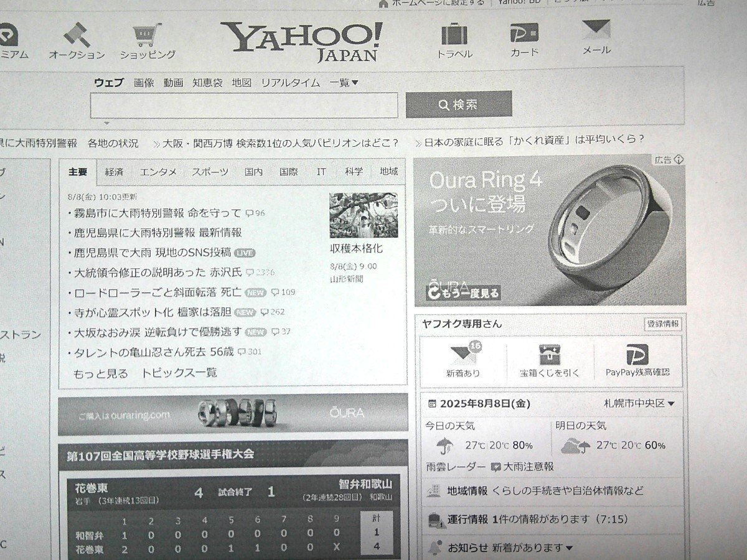Select the 経済 news tab
This screenshot has height=560, width=747.
114,172
